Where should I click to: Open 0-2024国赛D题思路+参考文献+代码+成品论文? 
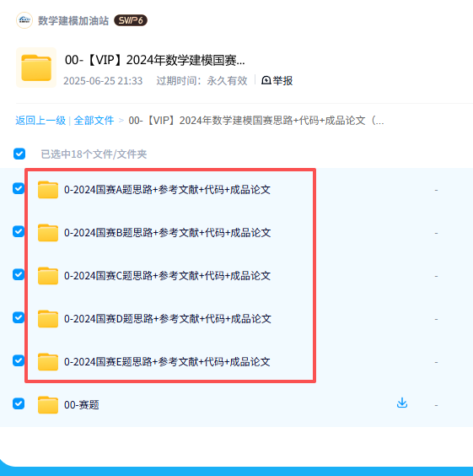pos(168,319)
